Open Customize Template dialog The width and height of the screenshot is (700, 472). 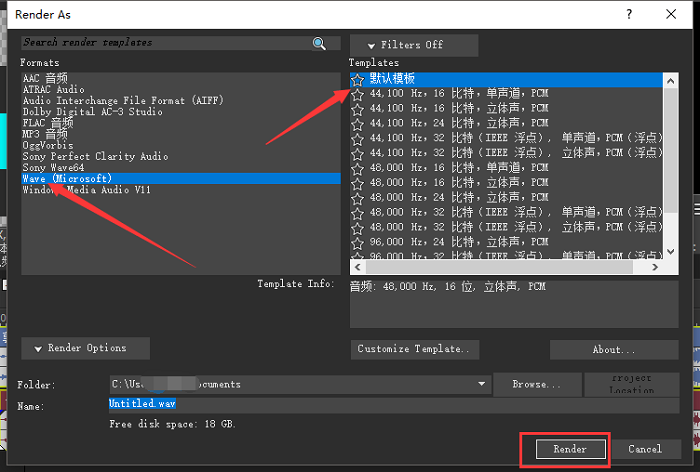pyautogui.click(x=415, y=349)
